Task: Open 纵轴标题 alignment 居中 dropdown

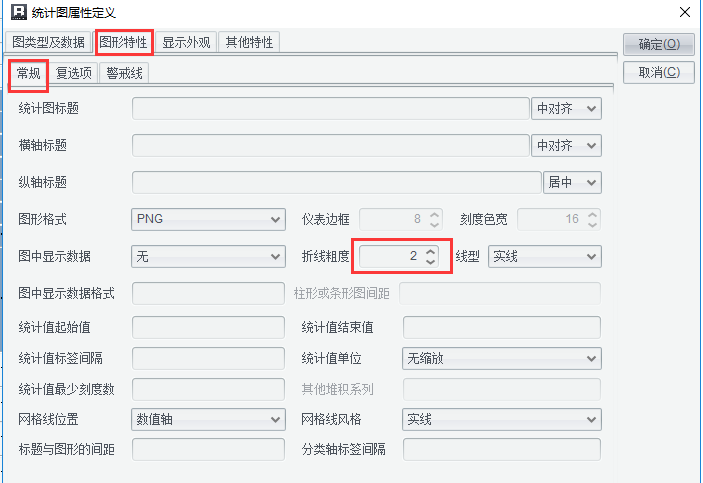Action: [572, 182]
